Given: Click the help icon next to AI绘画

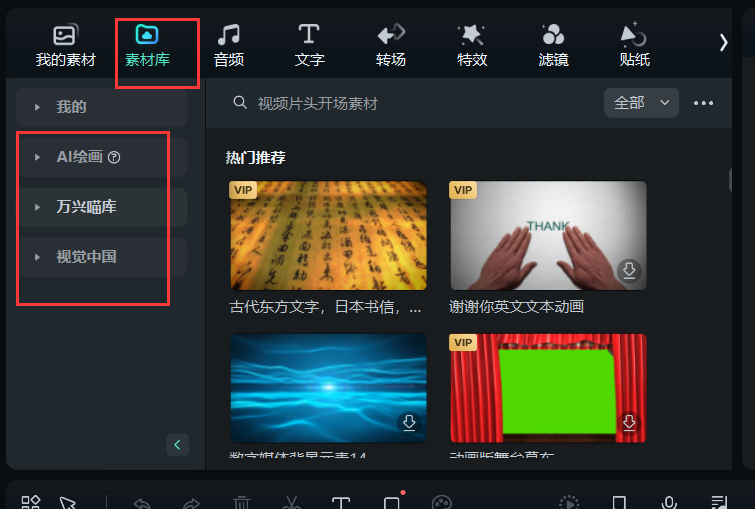Looking at the screenshot, I should coord(114,157).
